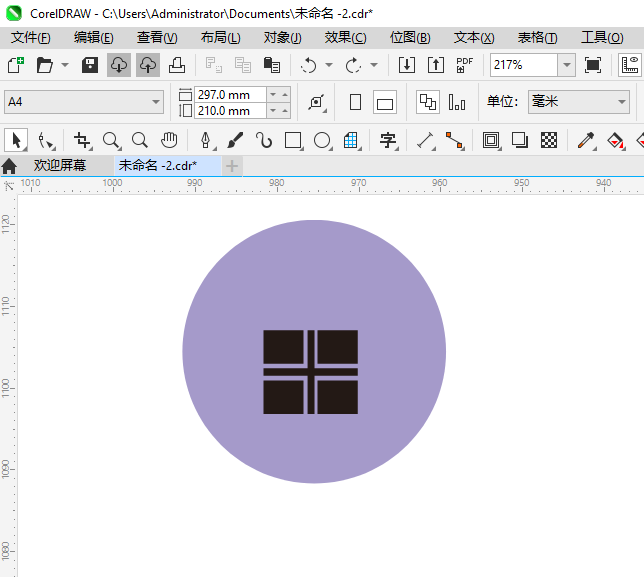The image size is (644, 577).
Task: Increase page width with up stepper
Action: [x=285, y=95]
